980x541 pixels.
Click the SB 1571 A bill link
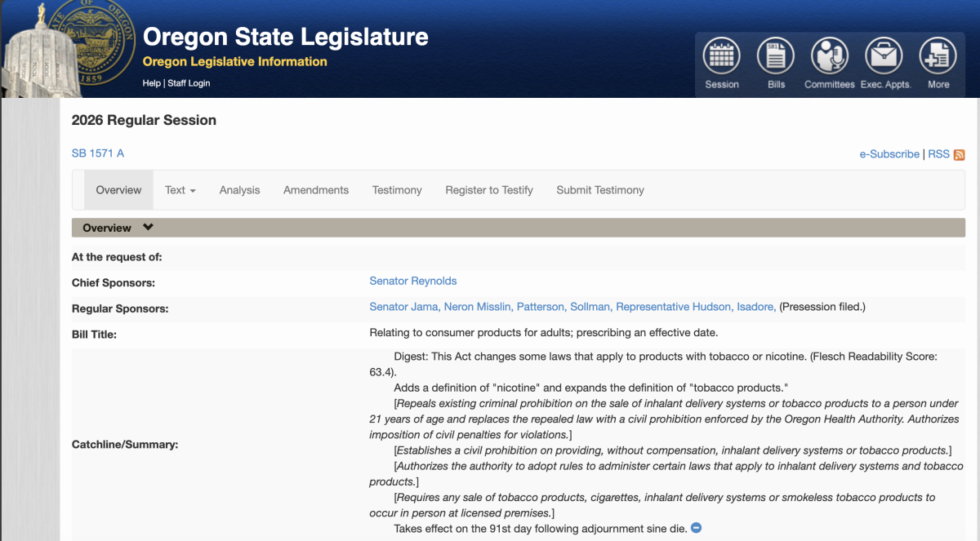click(x=97, y=153)
